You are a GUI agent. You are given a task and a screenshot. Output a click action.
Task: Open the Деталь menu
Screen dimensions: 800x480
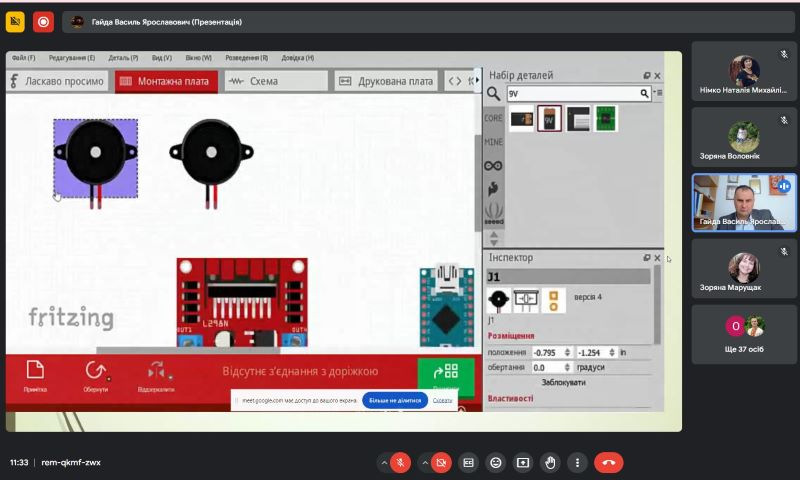coord(123,58)
